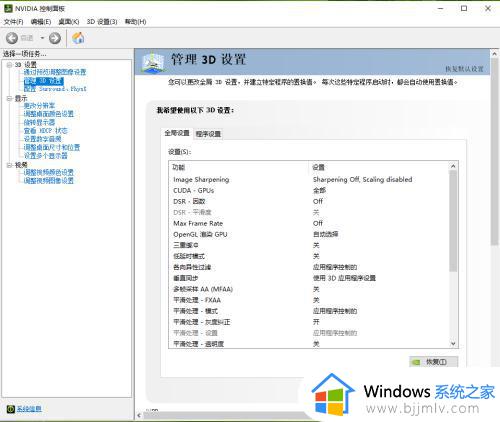Select the Max Frame Rate feature row

pos(309,223)
